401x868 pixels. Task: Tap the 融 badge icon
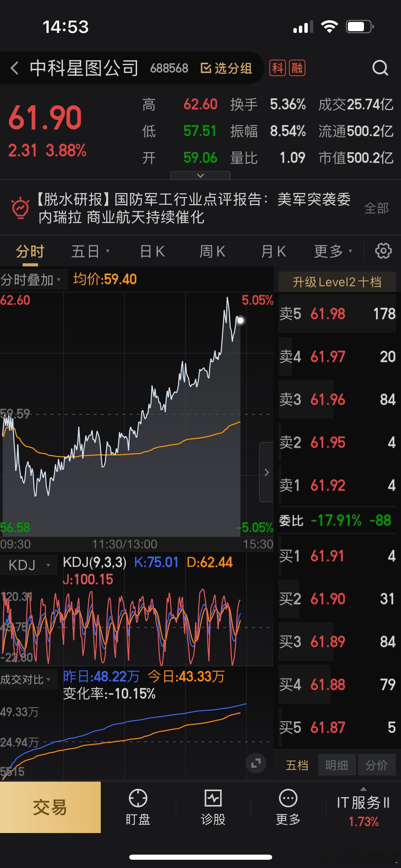tap(297, 68)
